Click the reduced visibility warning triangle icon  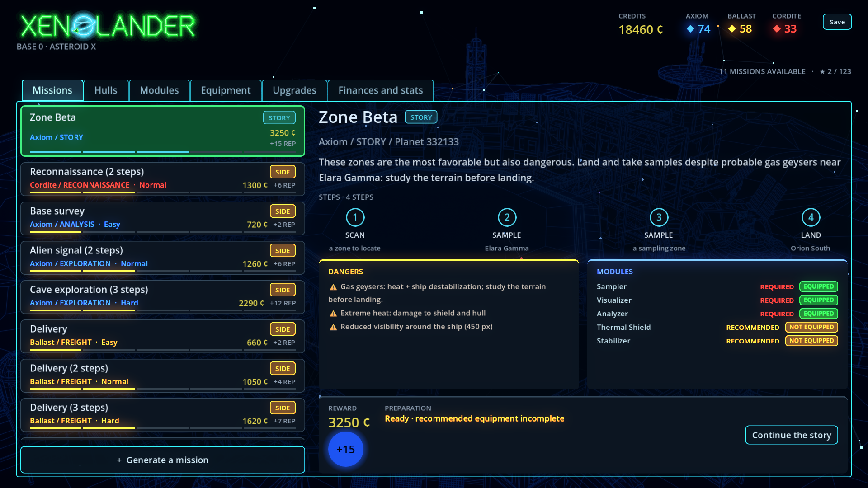click(333, 327)
